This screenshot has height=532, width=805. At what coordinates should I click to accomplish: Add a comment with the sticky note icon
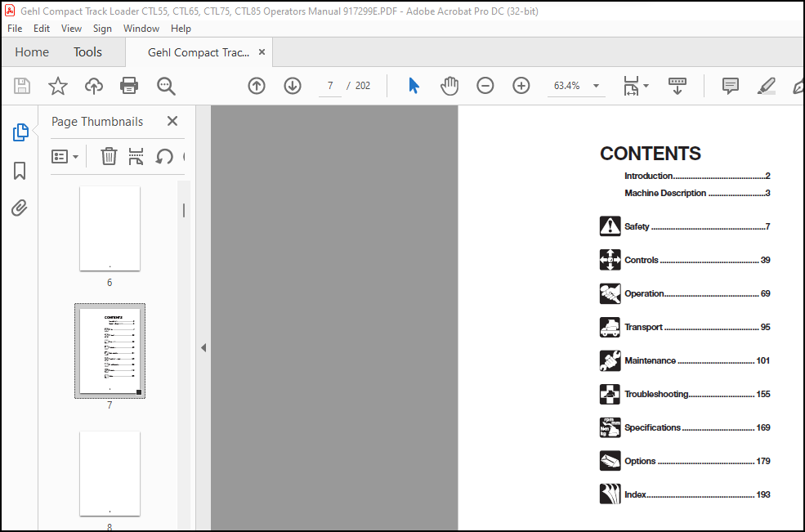pyautogui.click(x=731, y=86)
